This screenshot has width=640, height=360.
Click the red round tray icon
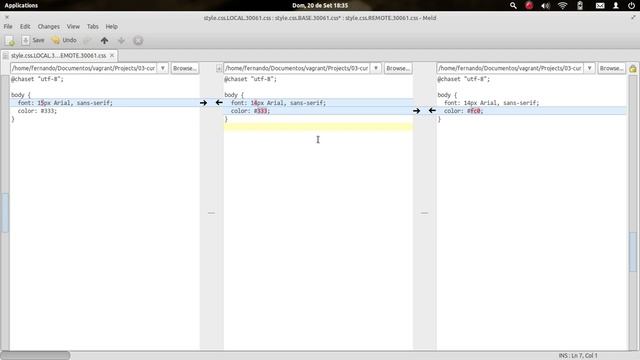point(529,5)
